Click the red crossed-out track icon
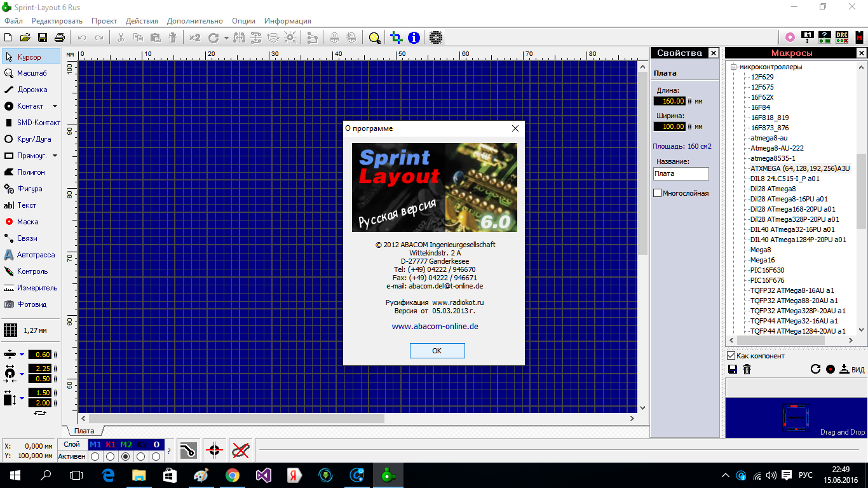868x488 pixels. pos(240,450)
